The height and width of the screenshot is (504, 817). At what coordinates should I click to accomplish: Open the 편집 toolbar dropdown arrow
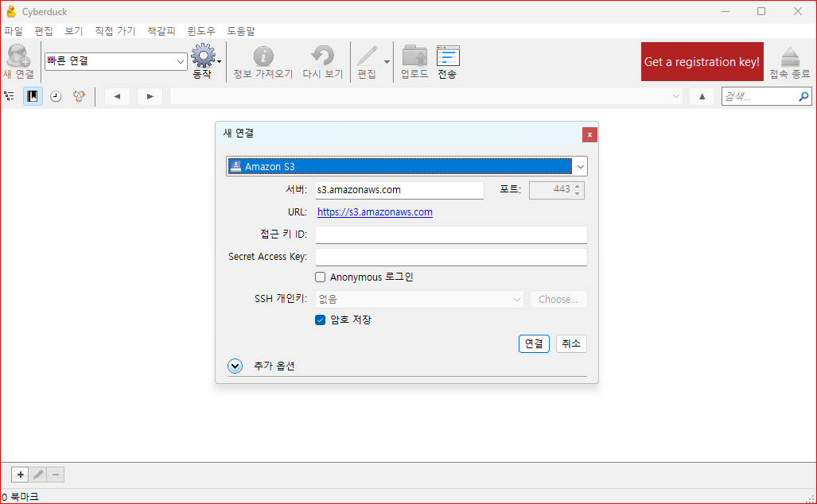[x=387, y=61]
